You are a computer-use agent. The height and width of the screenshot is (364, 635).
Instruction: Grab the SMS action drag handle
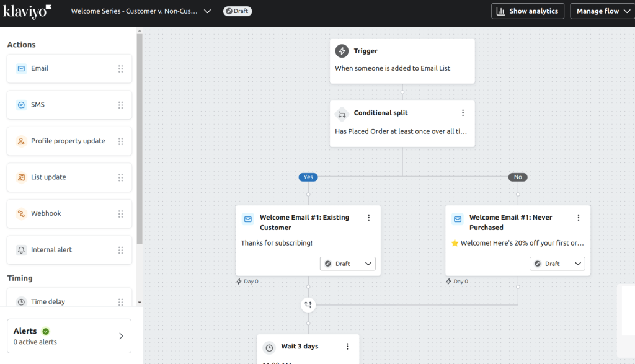tap(121, 105)
